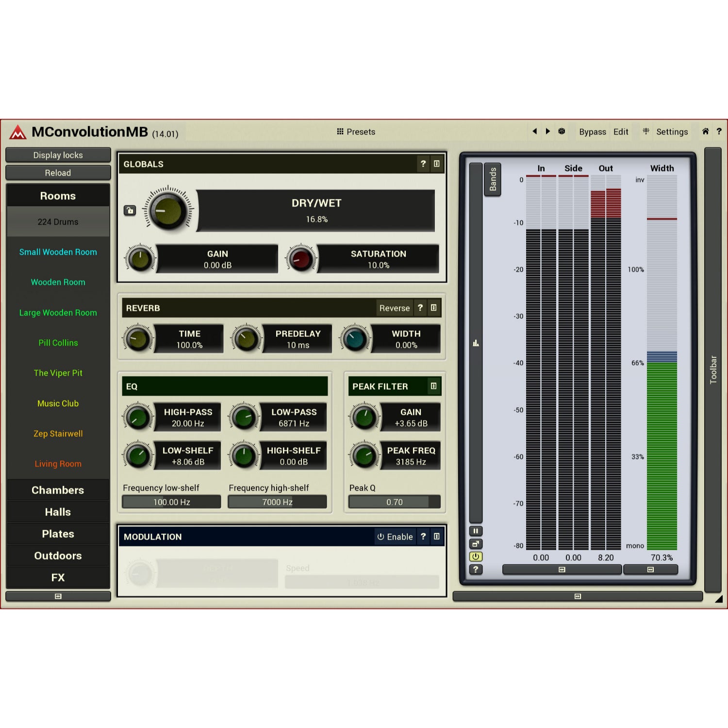Click the Reload button
Screen dimensions: 728x728
click(58, 173)
